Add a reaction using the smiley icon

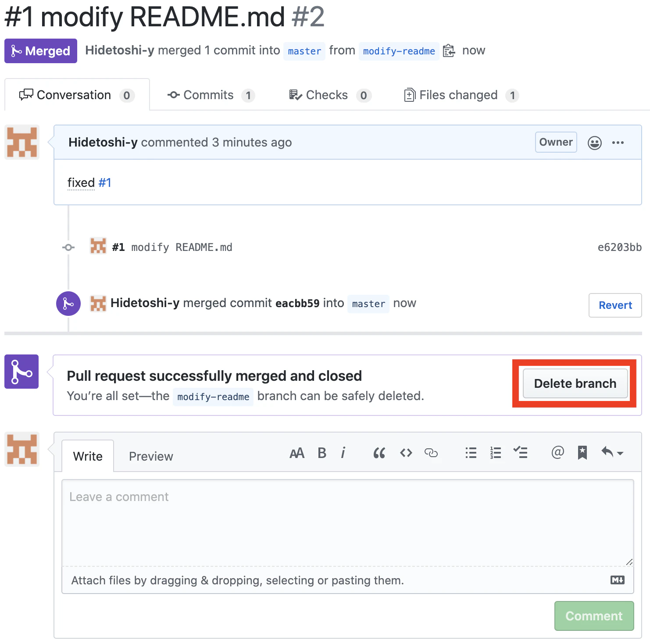coord(595,143)
